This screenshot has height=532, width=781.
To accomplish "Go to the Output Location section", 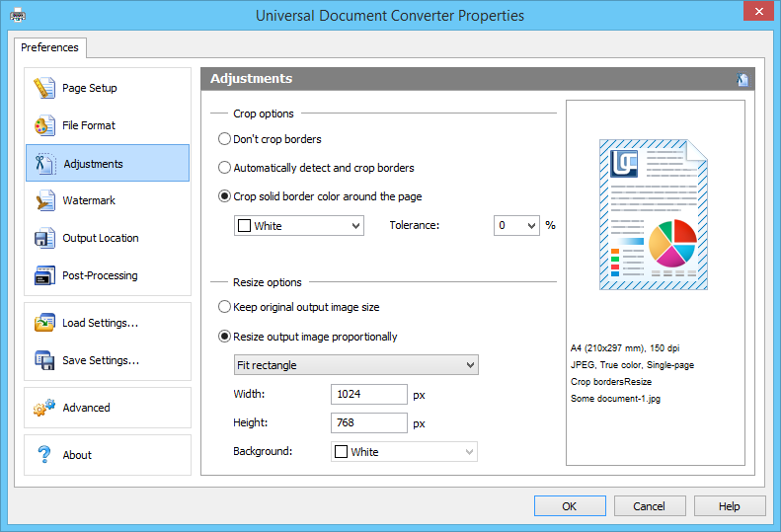I will tap(108, 238).
